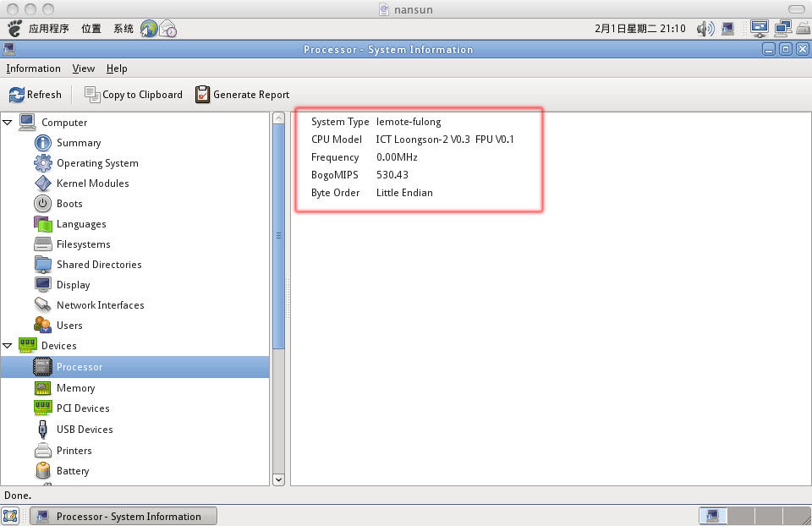This screenshot has width=812, height=526.
Task: Select the Display monitor icon
Action: [x=42, y=284]
